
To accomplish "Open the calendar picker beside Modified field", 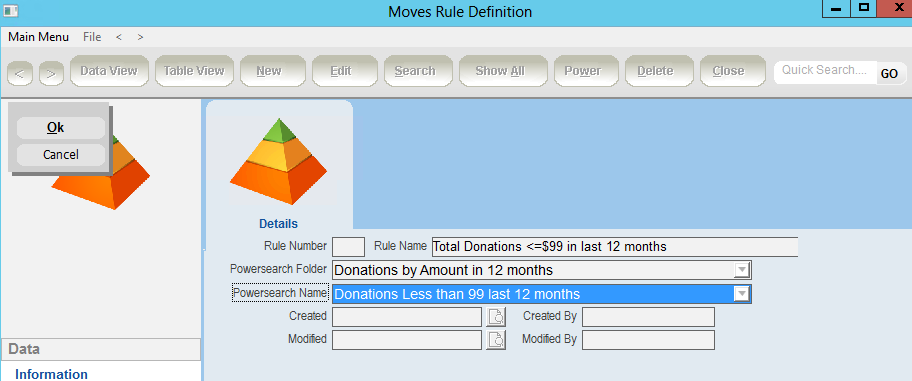I will 496,340.
